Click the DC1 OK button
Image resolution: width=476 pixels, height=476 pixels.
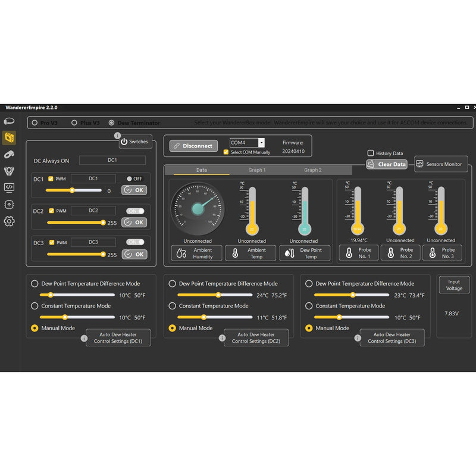134,190
